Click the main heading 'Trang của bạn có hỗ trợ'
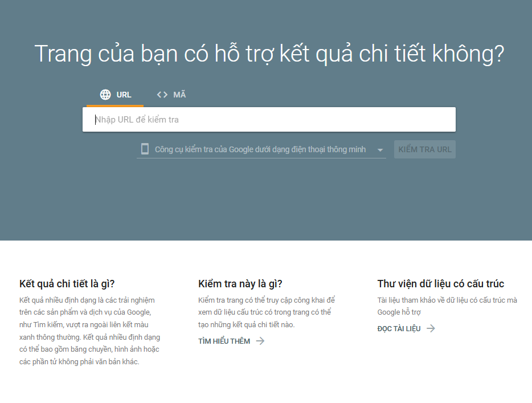The image size is (532, 403). pyautogui.click(x=269, y=54)
